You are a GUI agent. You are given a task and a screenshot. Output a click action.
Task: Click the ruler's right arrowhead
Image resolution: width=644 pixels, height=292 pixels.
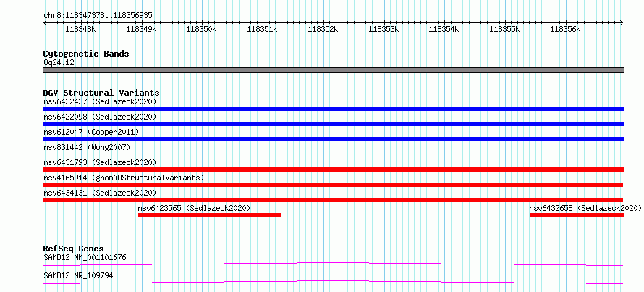tap(622, 23)
